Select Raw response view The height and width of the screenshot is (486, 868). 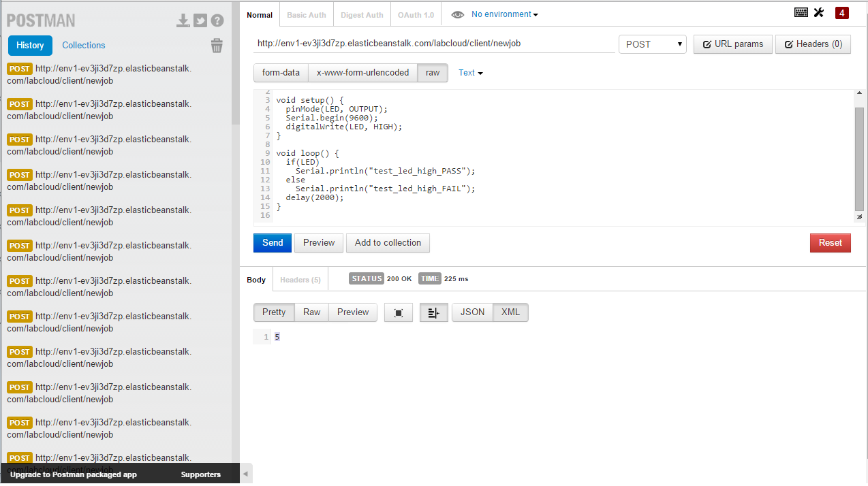[x=312, y=312]
